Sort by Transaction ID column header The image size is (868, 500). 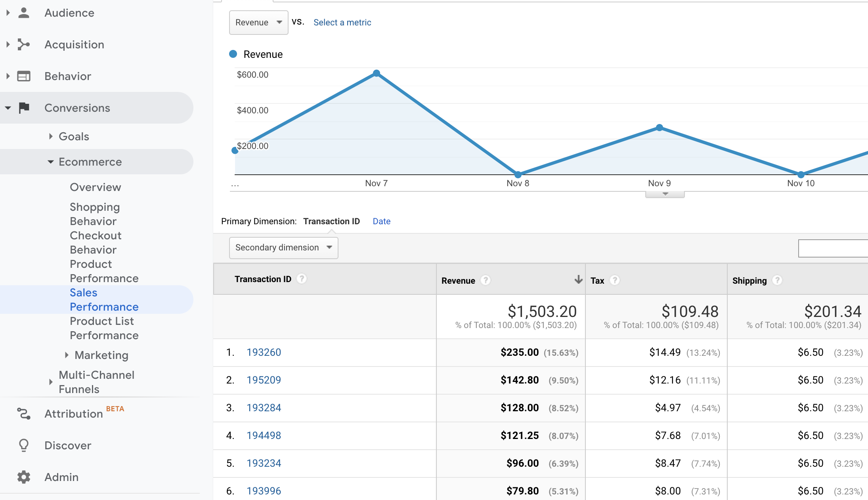coord(263,279)
